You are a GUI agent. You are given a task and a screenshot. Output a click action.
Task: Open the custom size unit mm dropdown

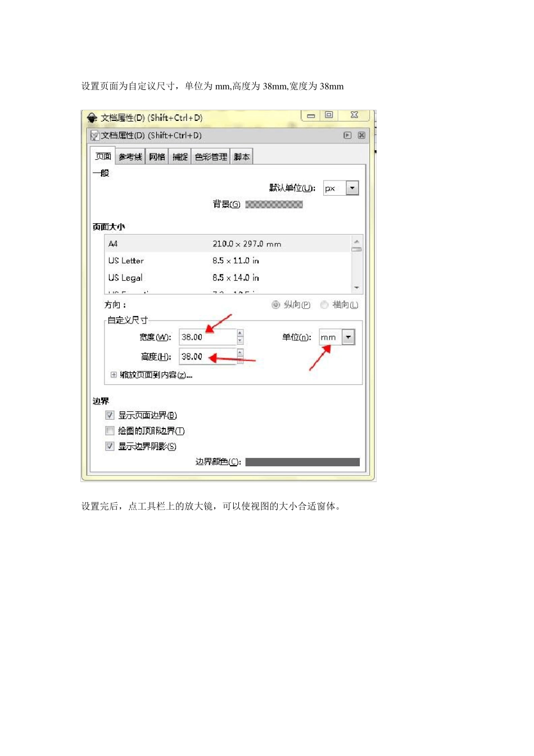(x=349, y=337)
